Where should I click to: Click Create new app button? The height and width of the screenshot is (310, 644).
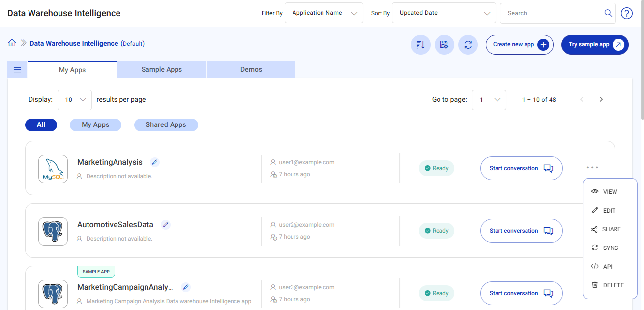(519, 44)
